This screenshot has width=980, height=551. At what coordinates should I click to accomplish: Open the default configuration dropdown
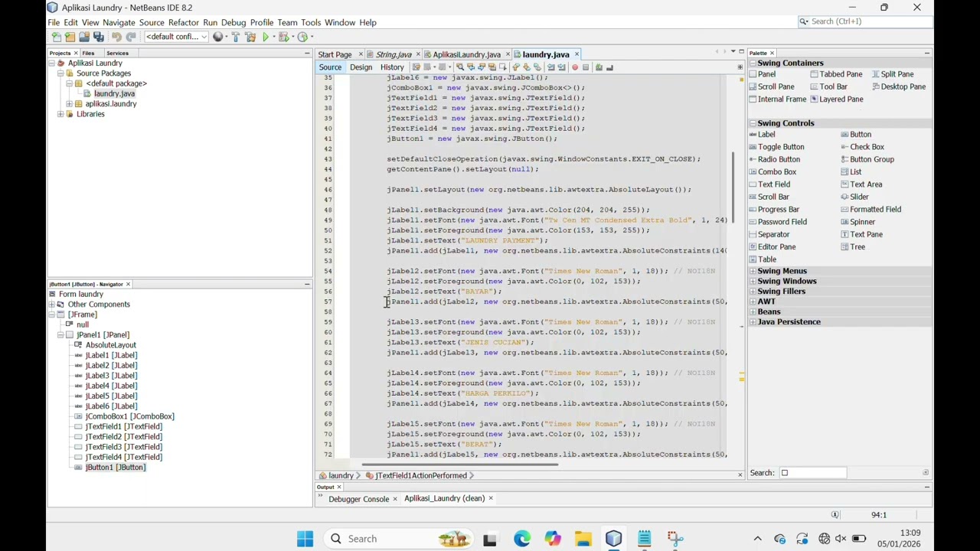click(176, 37)
